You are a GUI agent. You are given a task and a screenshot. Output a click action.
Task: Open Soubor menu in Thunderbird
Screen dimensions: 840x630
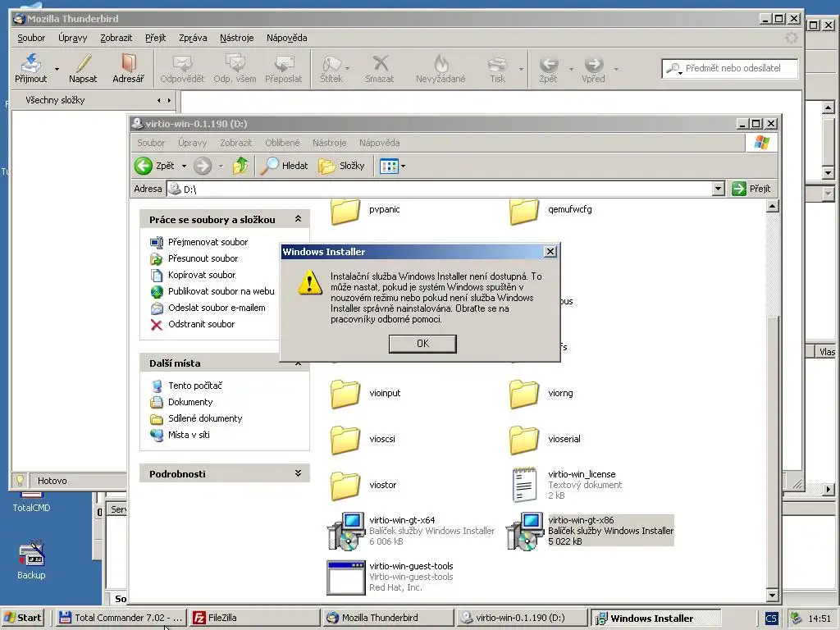(x=31, y=38)
